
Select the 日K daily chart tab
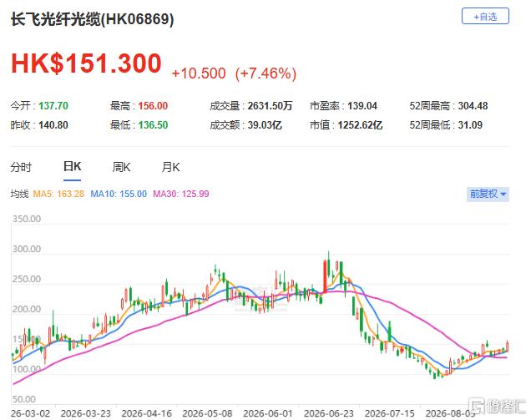point(72,167)
